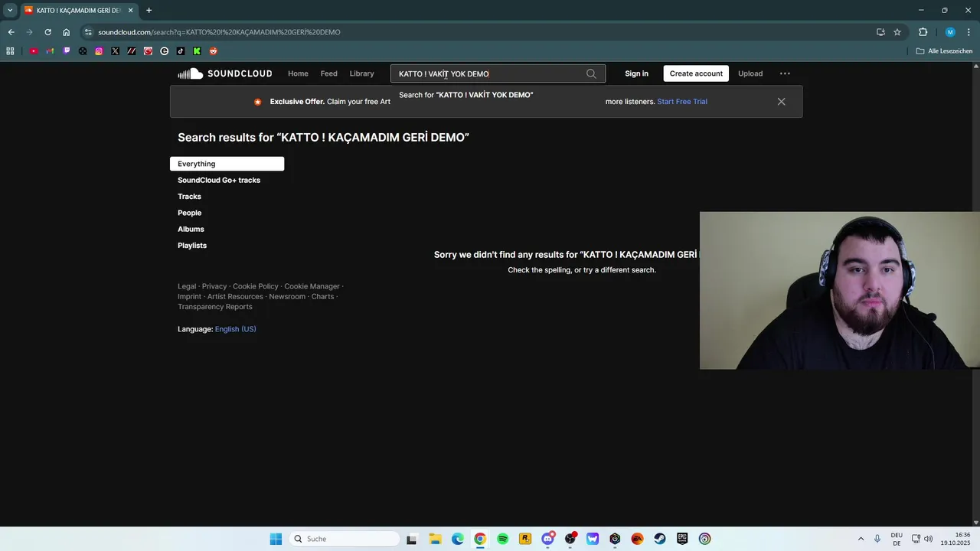980x551 pixels.
Task: Open the Chrome profile avatar M
Action: click(x=950, y=32)
